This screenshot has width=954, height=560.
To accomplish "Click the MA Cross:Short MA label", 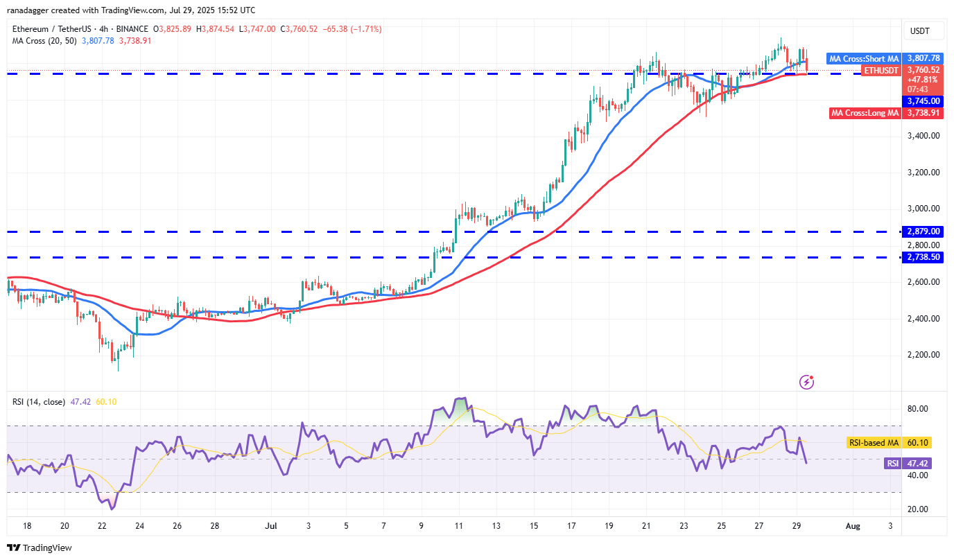I will [865, 59].
